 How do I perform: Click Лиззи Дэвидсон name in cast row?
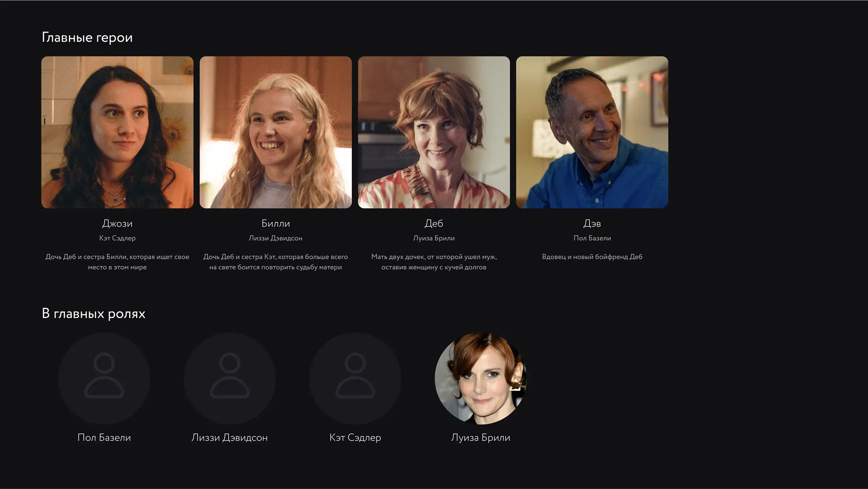point(229,437)
